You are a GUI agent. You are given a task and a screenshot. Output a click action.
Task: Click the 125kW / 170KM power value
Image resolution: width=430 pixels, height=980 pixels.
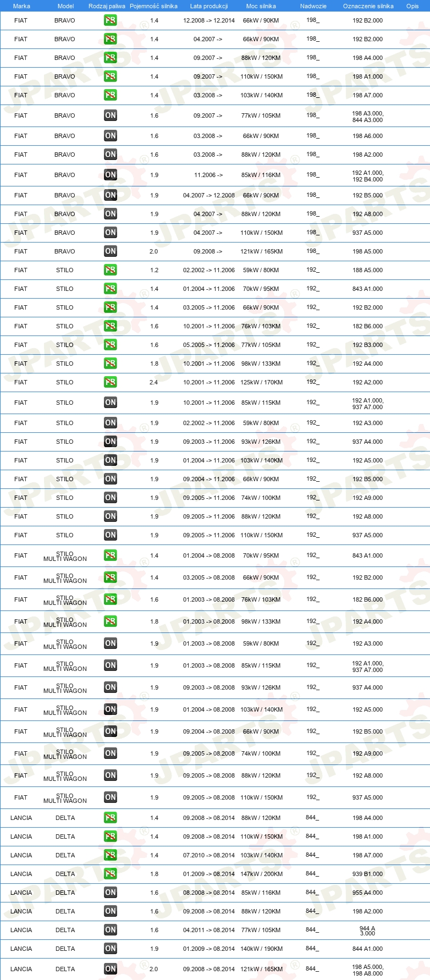coord(262,382)
